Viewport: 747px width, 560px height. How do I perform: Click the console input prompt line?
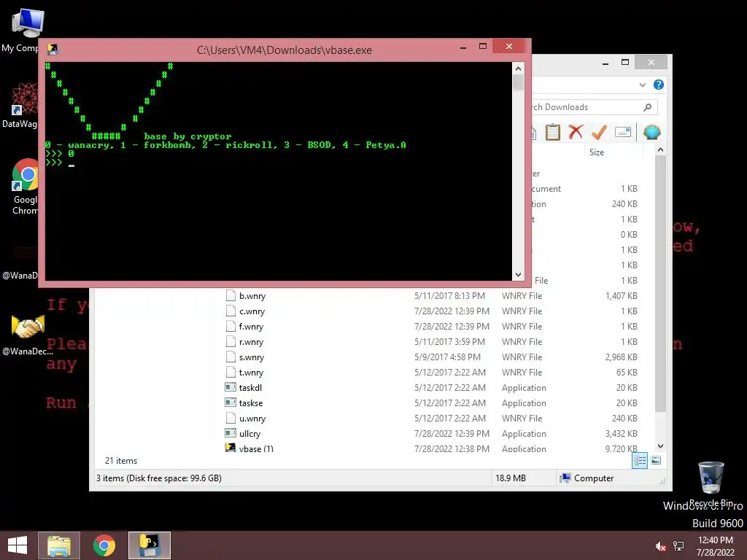pos(60,163)
